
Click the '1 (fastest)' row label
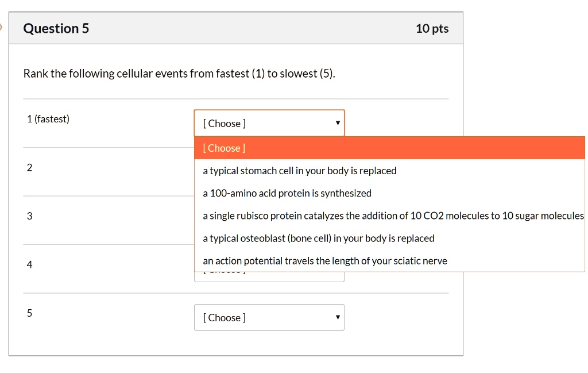[48, 119]
